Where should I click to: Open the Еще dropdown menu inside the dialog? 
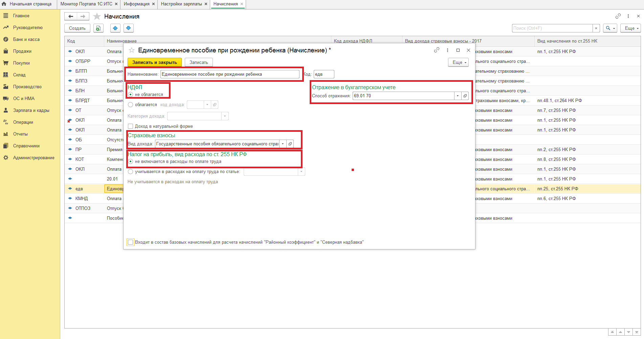point(458,62)
